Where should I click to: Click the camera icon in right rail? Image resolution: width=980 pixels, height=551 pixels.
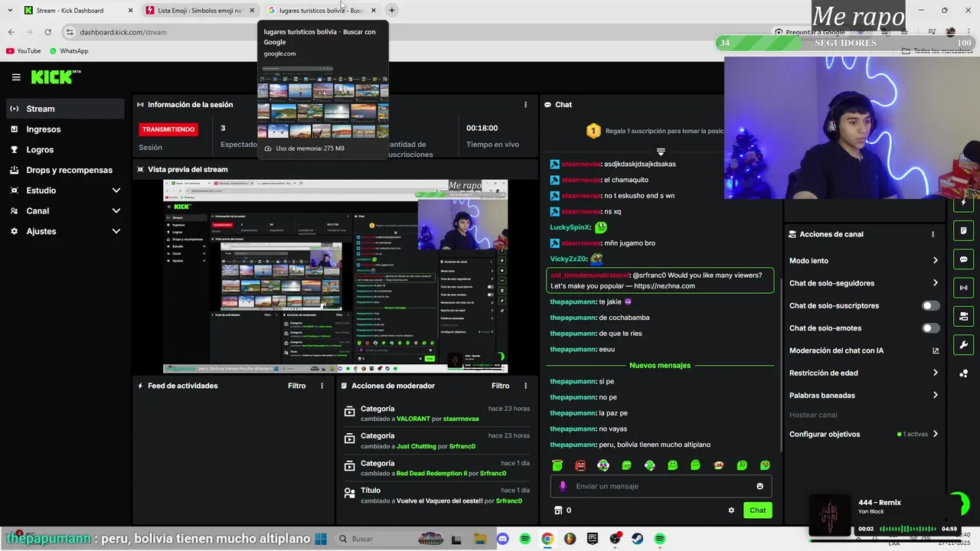[963, 316]
